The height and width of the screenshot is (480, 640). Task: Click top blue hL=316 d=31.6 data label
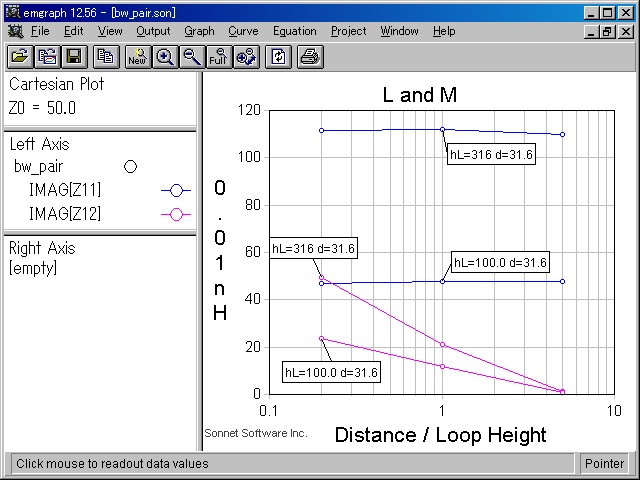click(491, 154)
